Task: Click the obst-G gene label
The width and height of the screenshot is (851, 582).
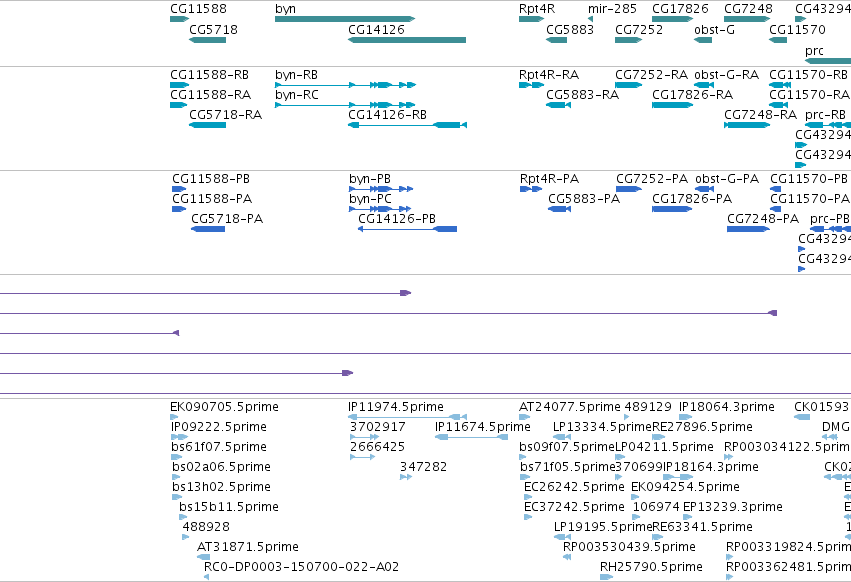Action: [714, 29]
